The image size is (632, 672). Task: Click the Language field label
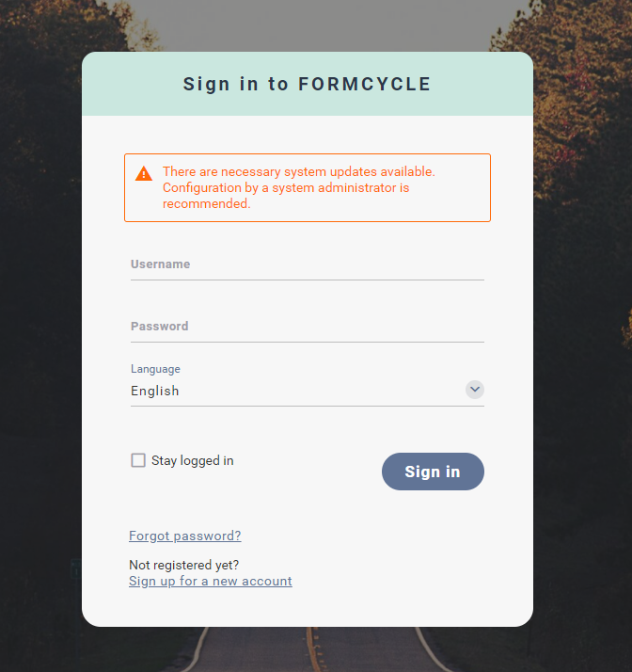click(x=155, y=369)
